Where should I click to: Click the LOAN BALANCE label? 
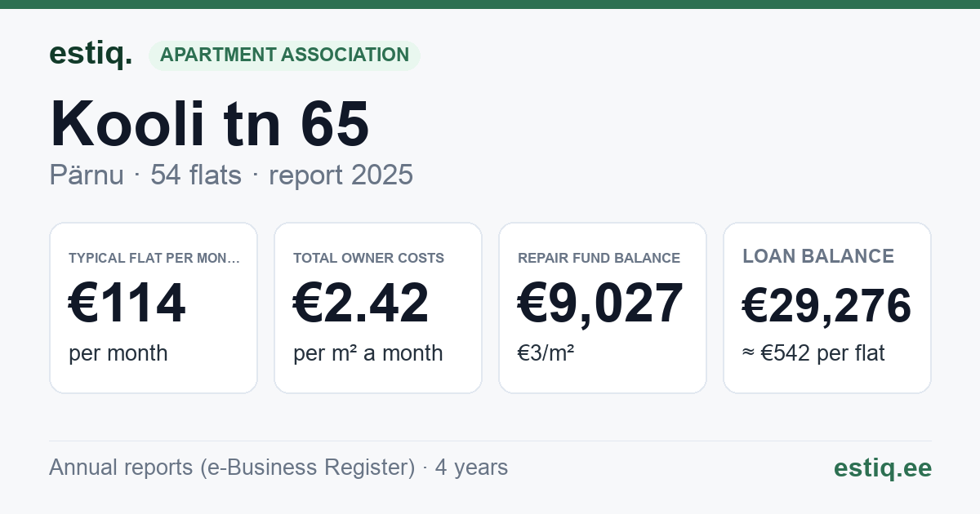818,256
